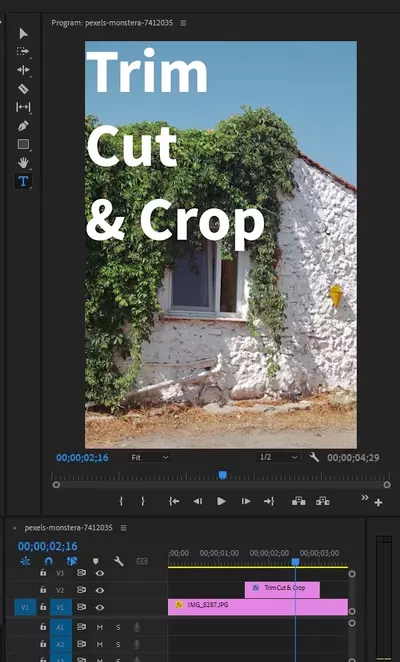Click the timeline playhead marker
This screenshot has width=400, height=662.
(295, 562)
